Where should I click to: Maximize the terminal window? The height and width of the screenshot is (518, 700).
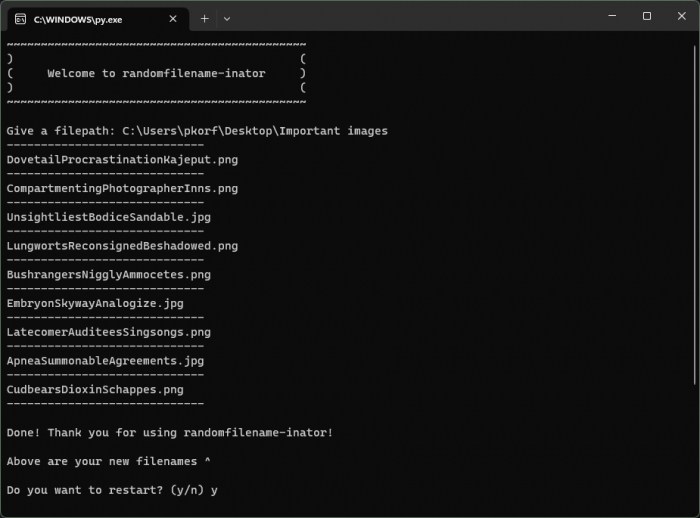coord(647,16)
